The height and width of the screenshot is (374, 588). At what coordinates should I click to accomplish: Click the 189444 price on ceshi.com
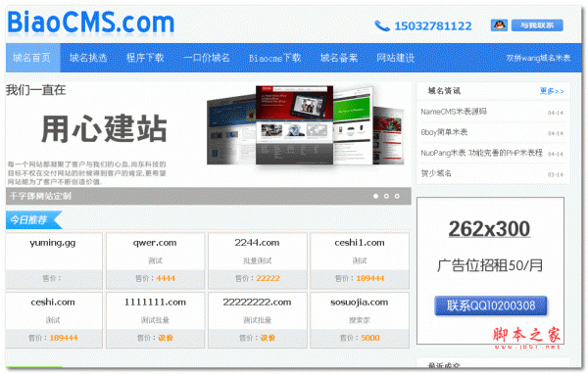point(64,338)
